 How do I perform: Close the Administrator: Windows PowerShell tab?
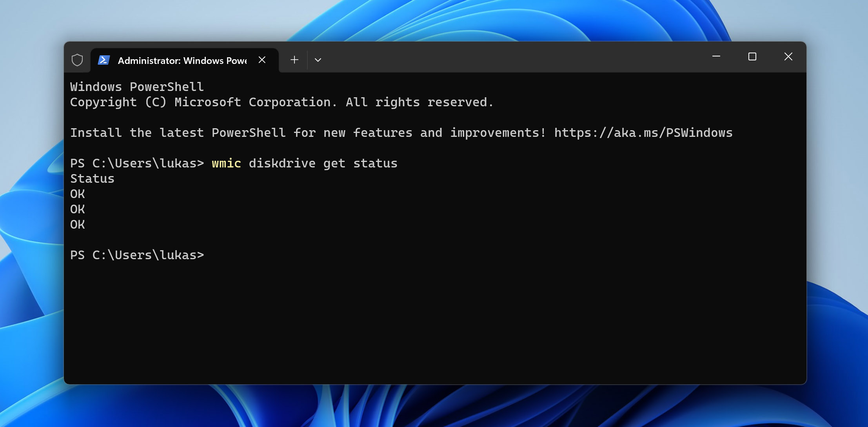[x=262, y=60]
